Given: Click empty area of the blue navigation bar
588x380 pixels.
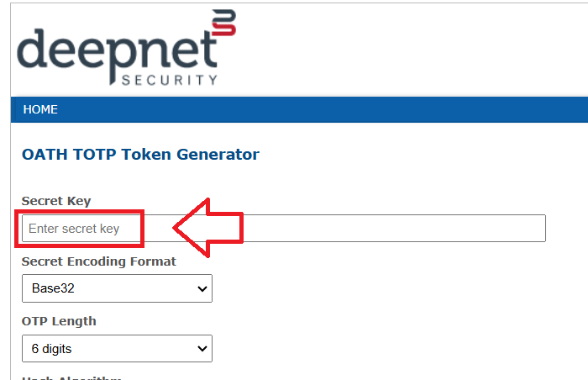Looking at the screenshot, I should point(336,109).
